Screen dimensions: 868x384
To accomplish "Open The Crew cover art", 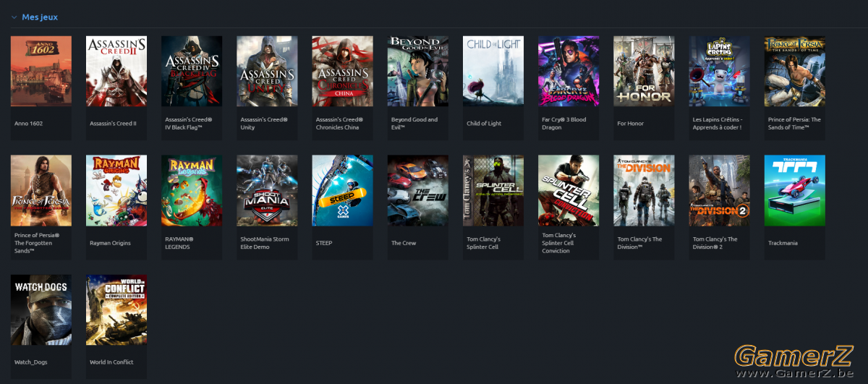I will coord(418,190).
